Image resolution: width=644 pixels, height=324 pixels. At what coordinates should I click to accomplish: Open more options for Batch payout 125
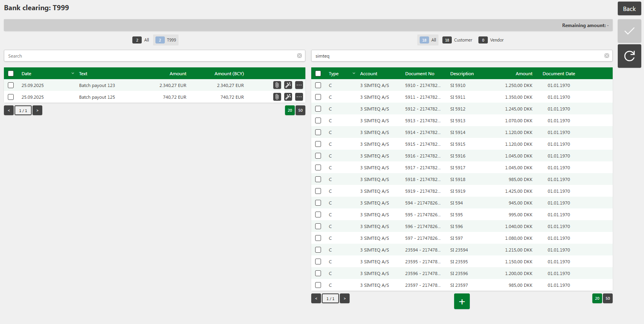299,97
